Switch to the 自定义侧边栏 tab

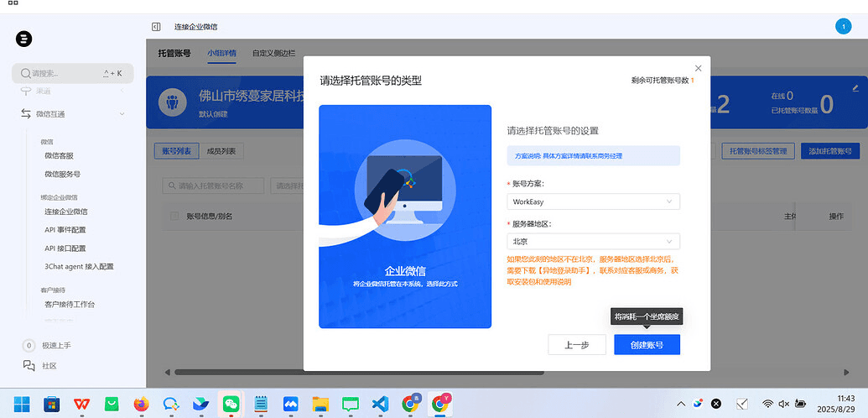tap(274, 53)
